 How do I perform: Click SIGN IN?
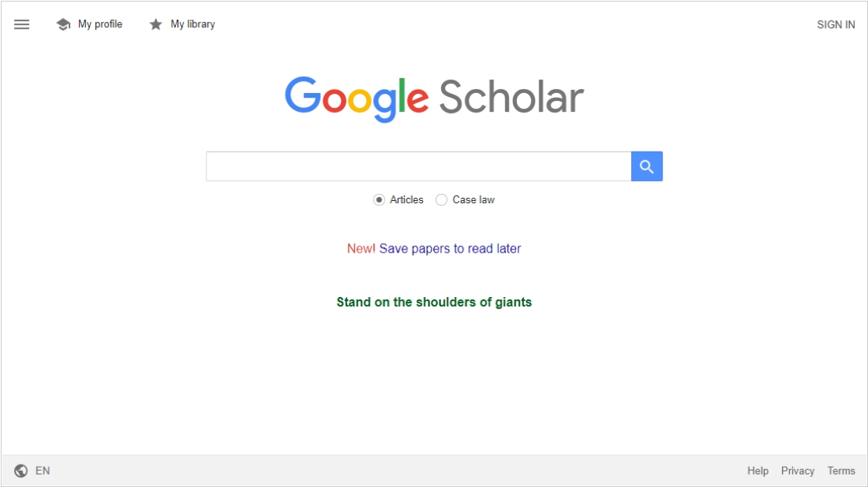point(836,24)
